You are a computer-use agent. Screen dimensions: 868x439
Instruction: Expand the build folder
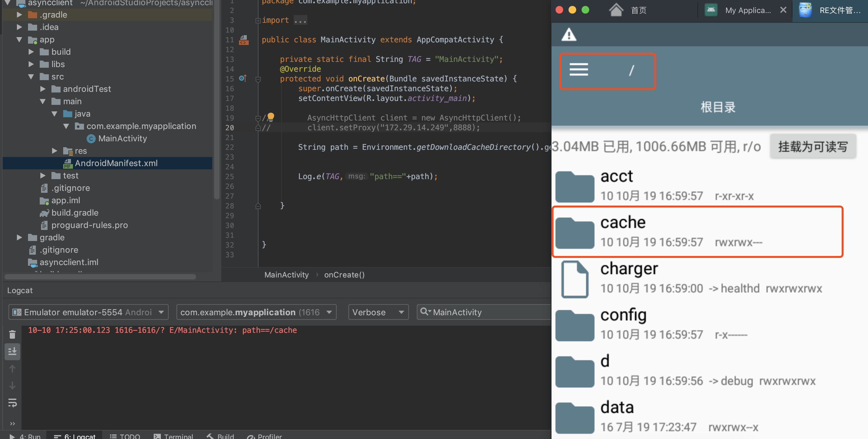tap(31, 51)
